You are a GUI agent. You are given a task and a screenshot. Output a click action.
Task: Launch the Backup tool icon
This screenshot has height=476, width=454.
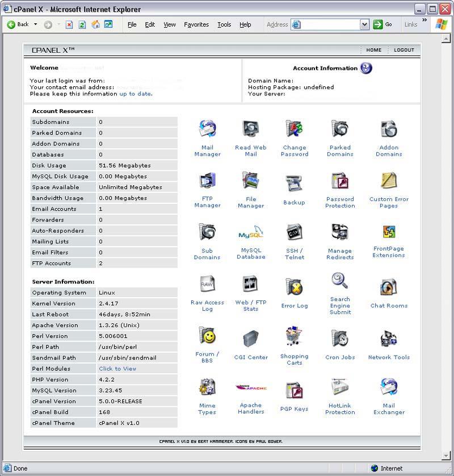(294, 183)
